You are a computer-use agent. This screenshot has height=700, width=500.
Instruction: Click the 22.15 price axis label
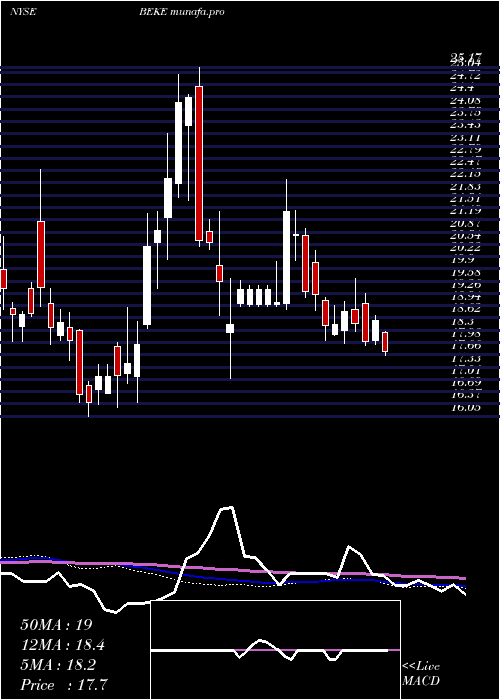[466, 174]
